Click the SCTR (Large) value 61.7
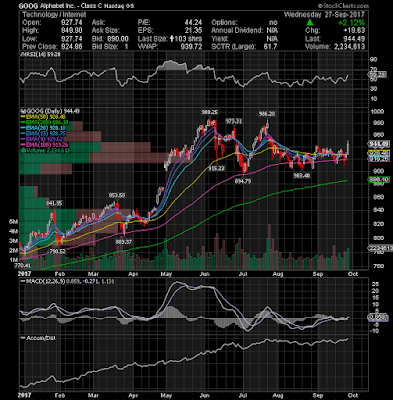The width and height of the screenshot is (393, 400). pos(270,47)
